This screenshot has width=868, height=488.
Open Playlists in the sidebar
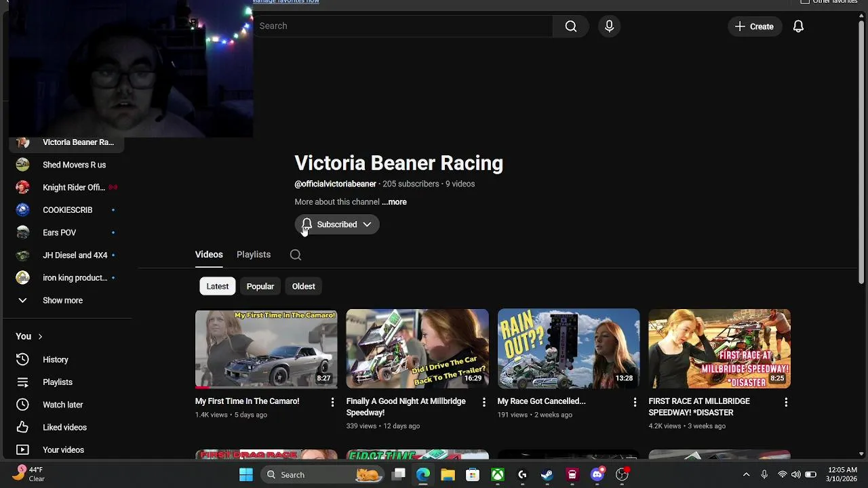(x=68, y=382)
